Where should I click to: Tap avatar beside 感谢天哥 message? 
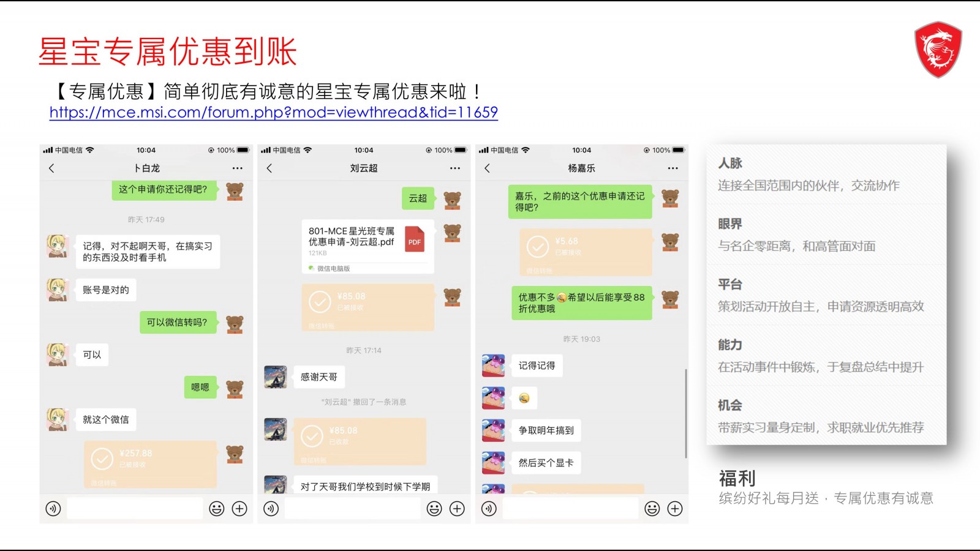(275, 377)
